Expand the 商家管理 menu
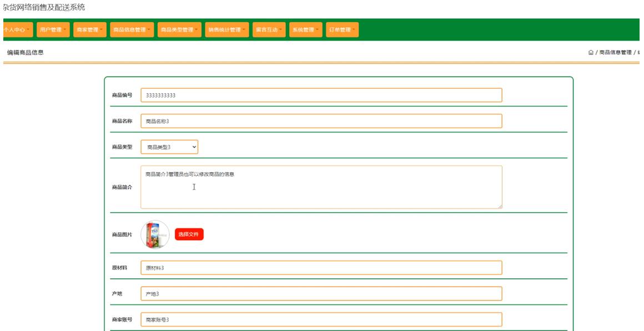 tap(90, 29)
